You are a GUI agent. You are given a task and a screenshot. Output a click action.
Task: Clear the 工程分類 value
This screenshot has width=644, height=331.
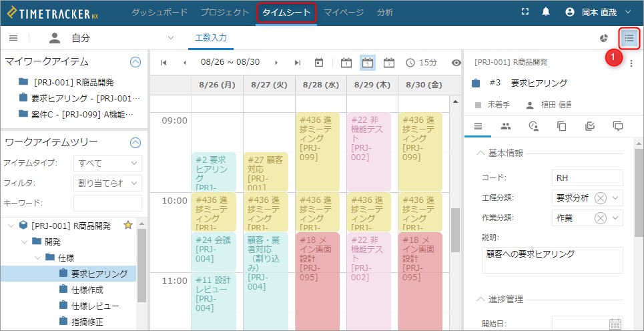pos(601,198)
